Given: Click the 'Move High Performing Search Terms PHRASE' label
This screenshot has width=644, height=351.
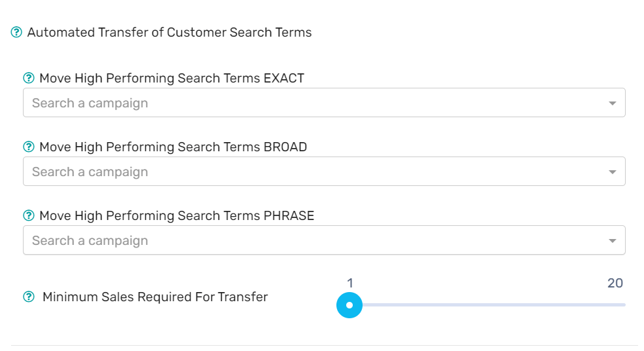Looking at the screenshot, I should (177, 215).
